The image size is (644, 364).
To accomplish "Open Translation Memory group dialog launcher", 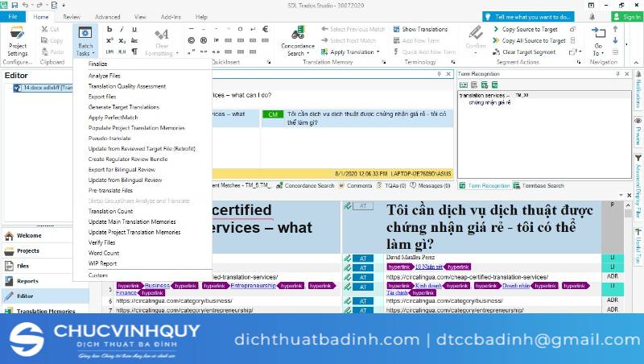I will click(x=384, y=62).
